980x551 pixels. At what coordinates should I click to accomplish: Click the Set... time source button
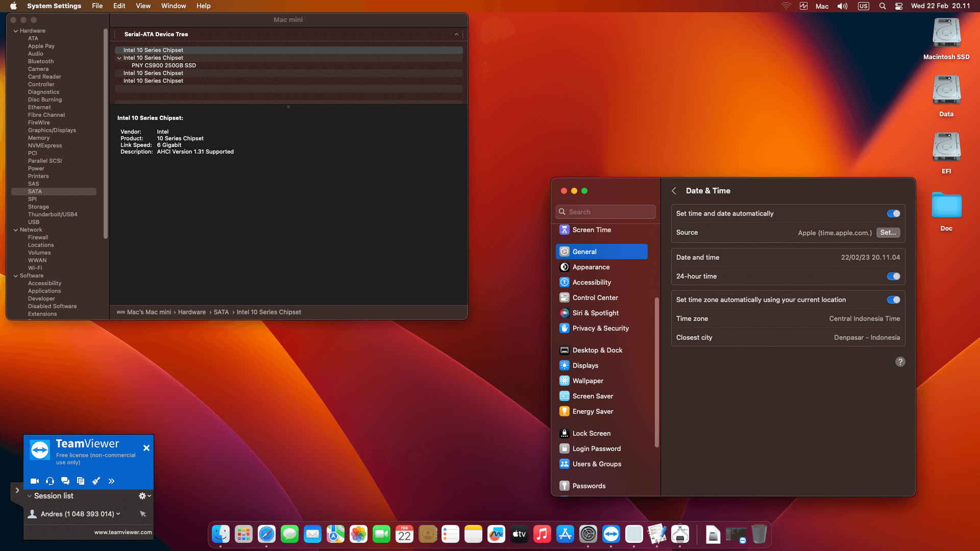click(x=888, y=233)
